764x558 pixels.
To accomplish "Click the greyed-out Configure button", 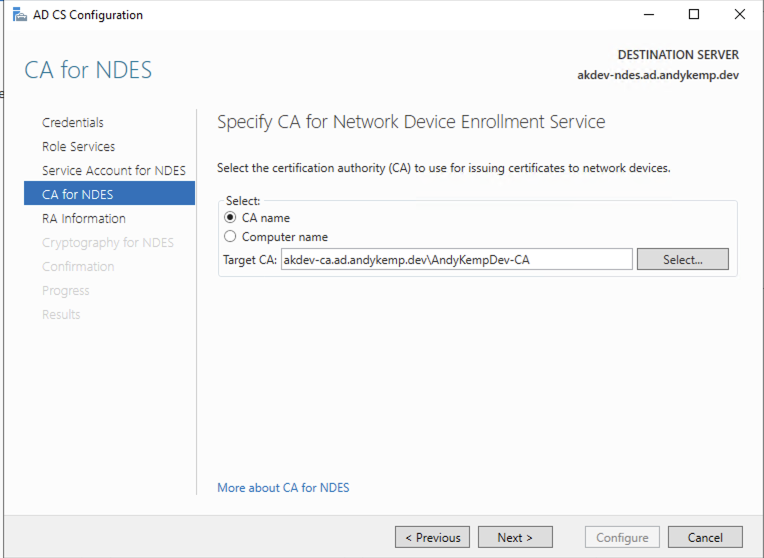I will (622, 537).
